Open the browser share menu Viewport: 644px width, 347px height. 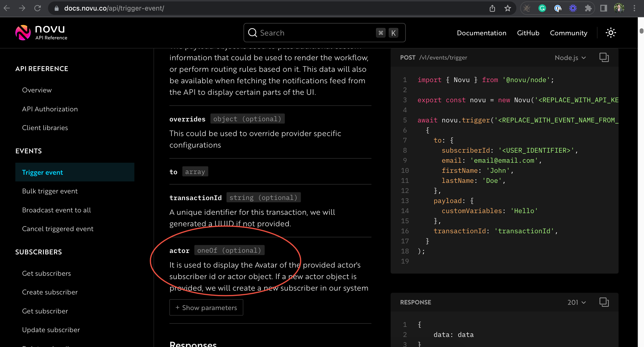[492, 8]
